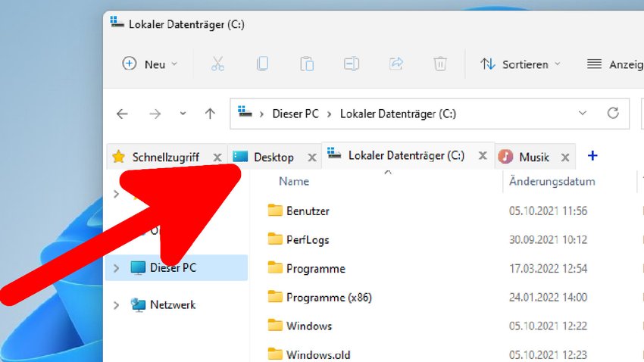Screen dimensions: 644x362
Task: Expand address bar history dropdown chevron
Action: tap(583, 114)
